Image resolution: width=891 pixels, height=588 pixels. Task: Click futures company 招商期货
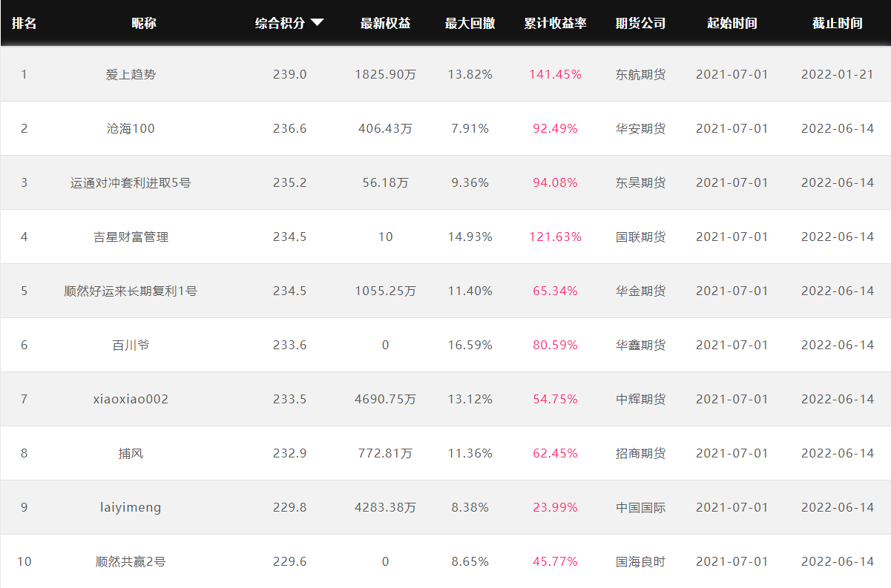click(x=641, y=453)
